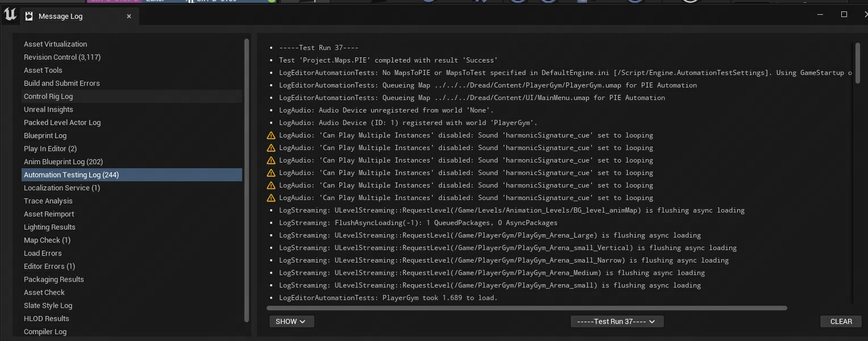Select the 'Compiler Log' category
Screen dimensions: 868x341
pyautogui.click(x=132, y=331)
